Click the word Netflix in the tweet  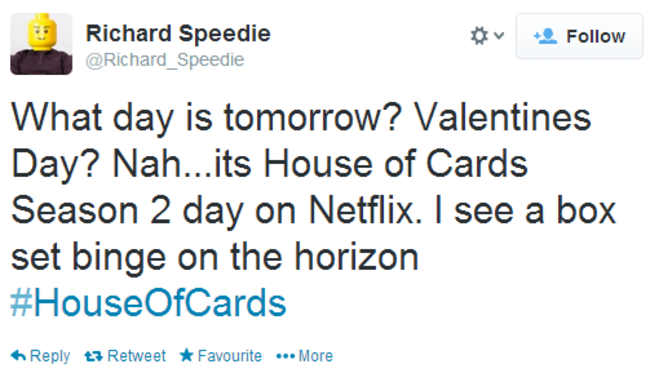point(365,211)
